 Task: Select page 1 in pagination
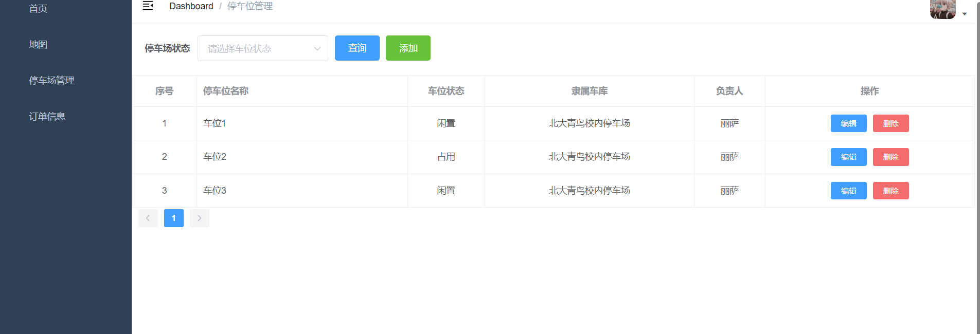[x=174, y=218]
